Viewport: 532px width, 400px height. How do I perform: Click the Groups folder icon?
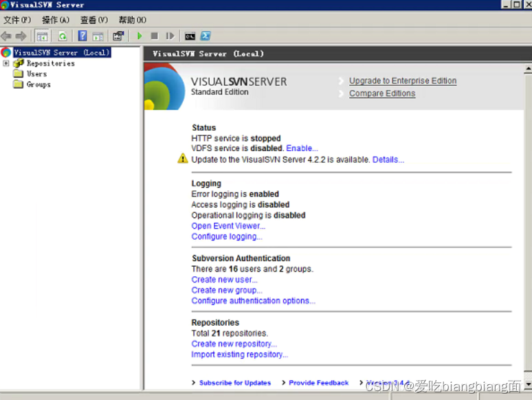coord(19,84)
